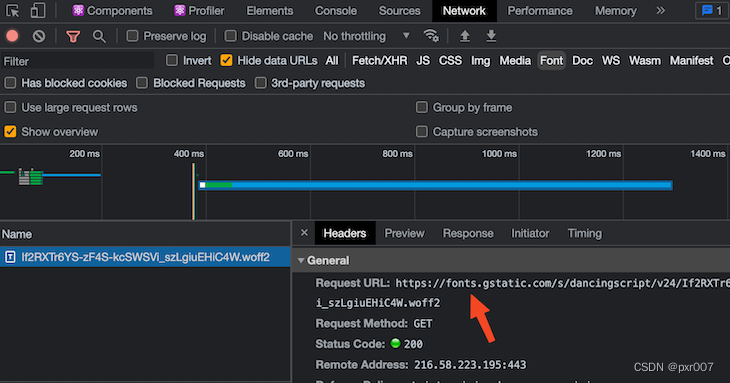Open the Preview detail tab

point(404,233)
